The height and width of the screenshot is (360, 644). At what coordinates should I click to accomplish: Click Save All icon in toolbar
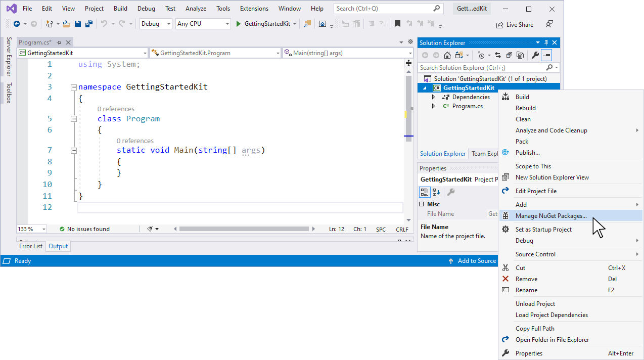point(89,23)
